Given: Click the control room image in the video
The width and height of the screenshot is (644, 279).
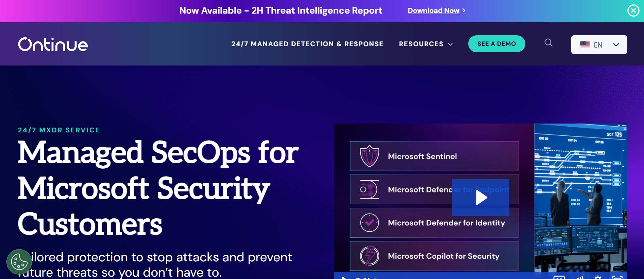Looking at the screenshot, I should coord(580,198).
